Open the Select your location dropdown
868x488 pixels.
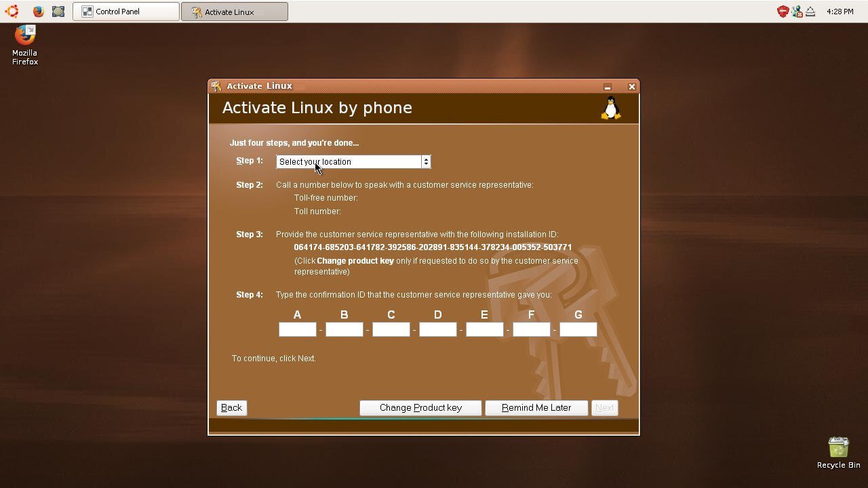coord(353,161)
